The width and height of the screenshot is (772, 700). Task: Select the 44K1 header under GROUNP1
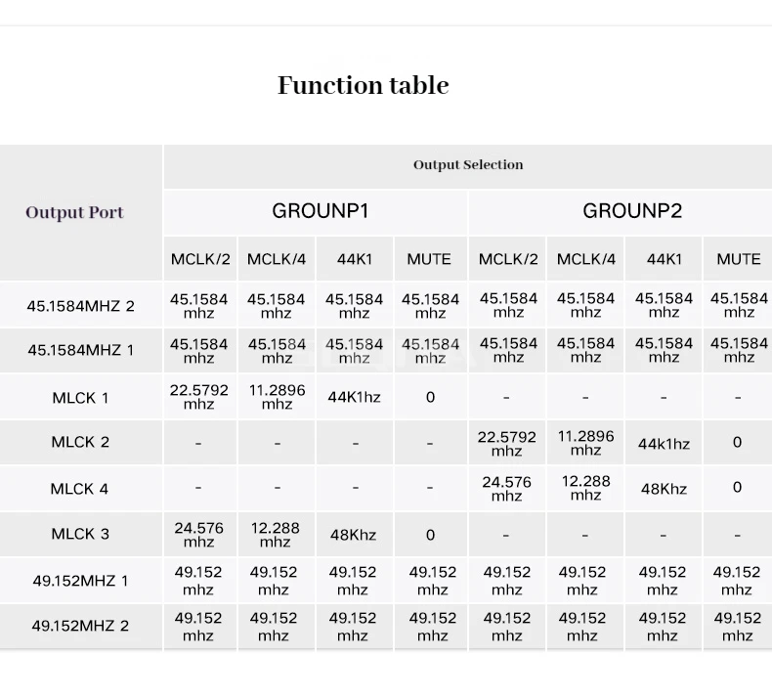(354, 259)
